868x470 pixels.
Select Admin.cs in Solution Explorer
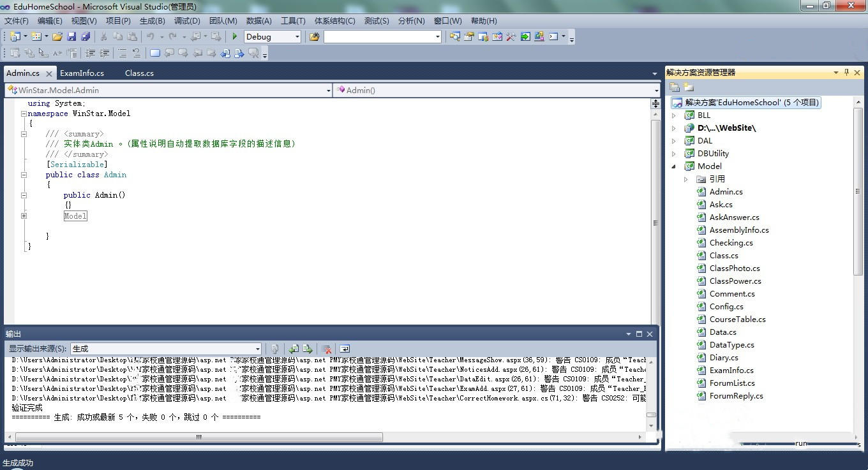tap(726, 192)
